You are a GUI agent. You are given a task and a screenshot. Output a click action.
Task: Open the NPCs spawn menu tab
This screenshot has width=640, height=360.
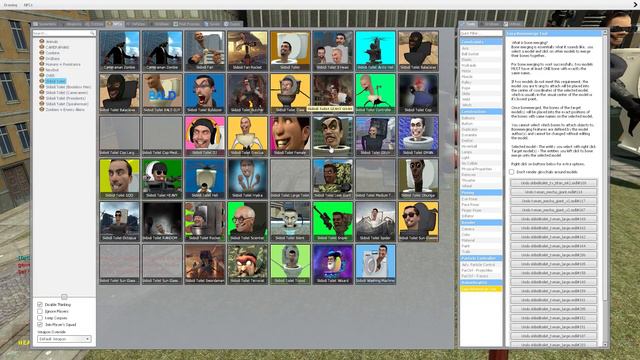click(x=115, y=24)
